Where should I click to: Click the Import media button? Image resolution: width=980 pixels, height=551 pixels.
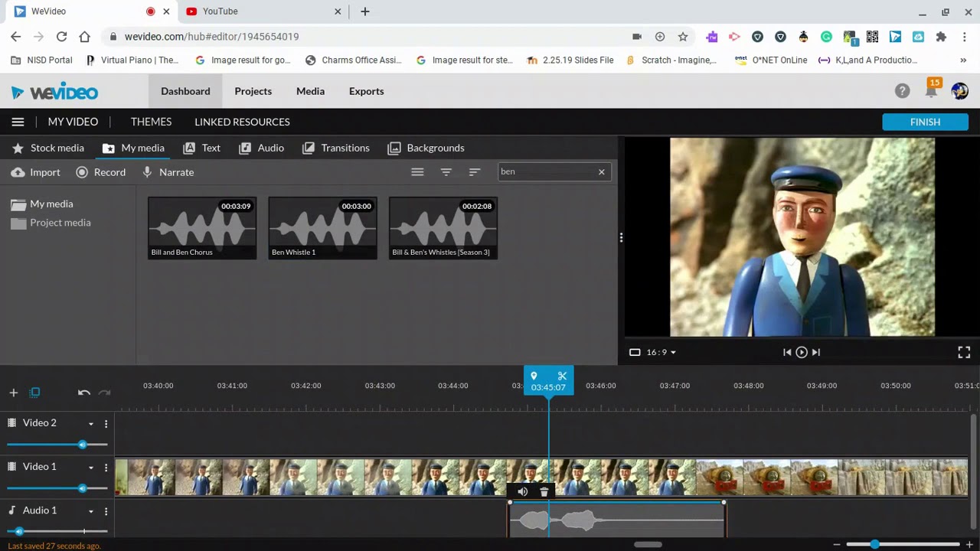[x=35, y=172]
